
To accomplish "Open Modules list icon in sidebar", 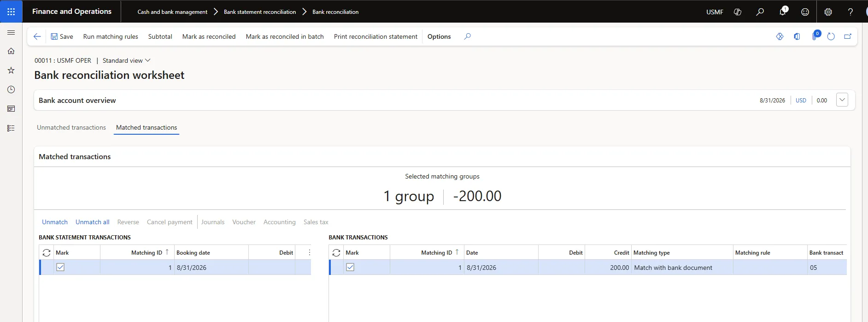I will click(11, 128).
